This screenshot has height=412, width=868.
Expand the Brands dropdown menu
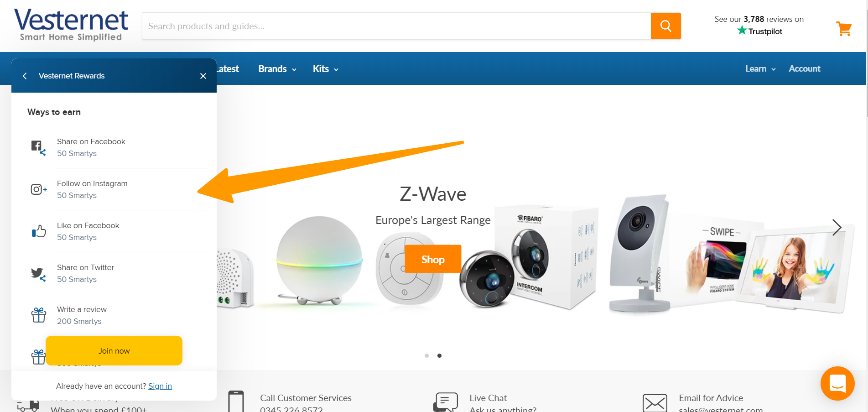[277, 69]
